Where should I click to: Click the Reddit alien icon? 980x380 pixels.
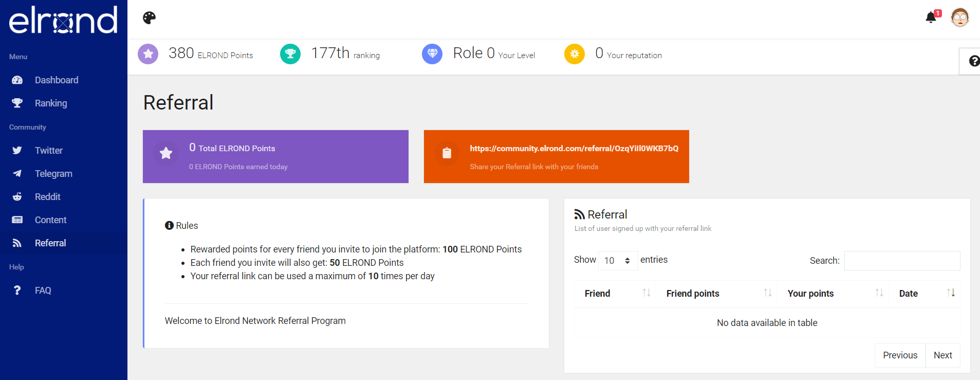pos(17,197)
